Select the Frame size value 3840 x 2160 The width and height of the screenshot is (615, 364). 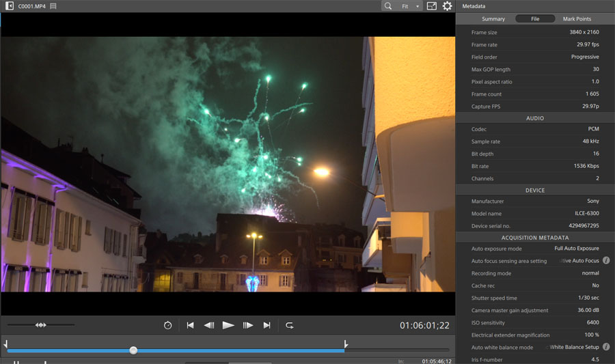tap(584, 32)
